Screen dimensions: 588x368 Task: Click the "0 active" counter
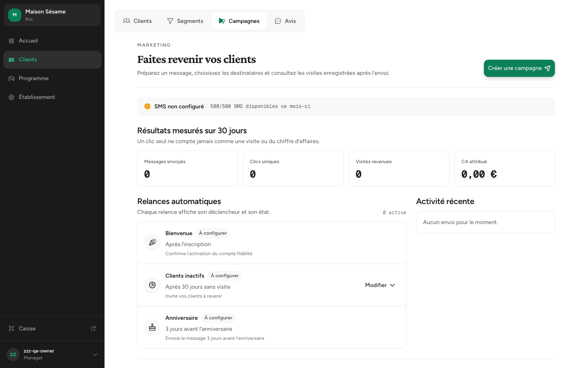(x=394, y=213)
